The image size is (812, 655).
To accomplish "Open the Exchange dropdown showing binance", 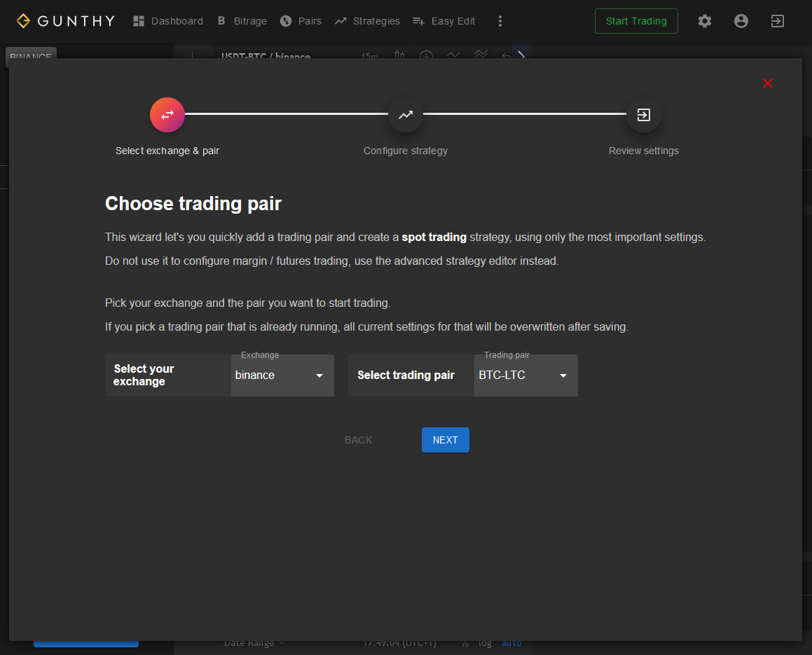I will coord(282,375).
